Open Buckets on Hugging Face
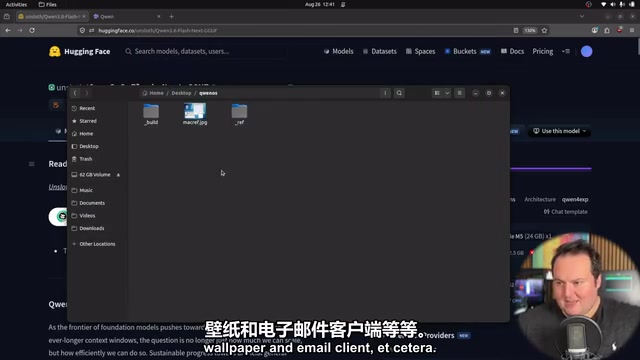 [468, 51]
